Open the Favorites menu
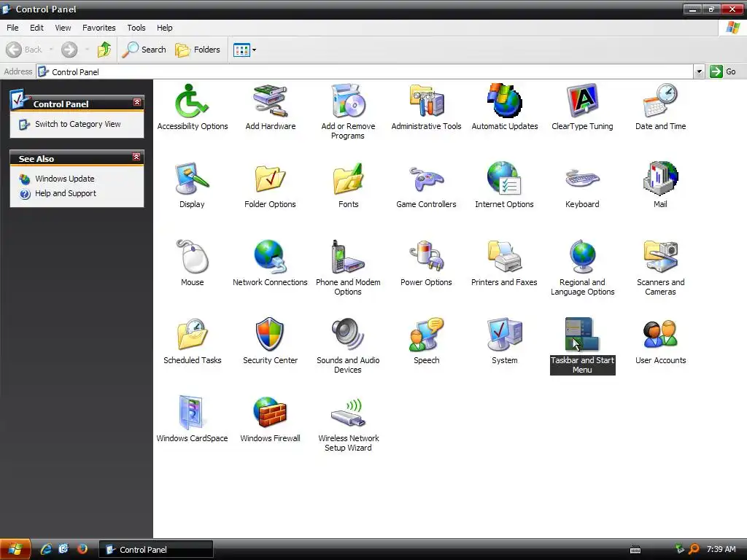The width and height of the screenshot is (747, 560). (x=98, y=28)
